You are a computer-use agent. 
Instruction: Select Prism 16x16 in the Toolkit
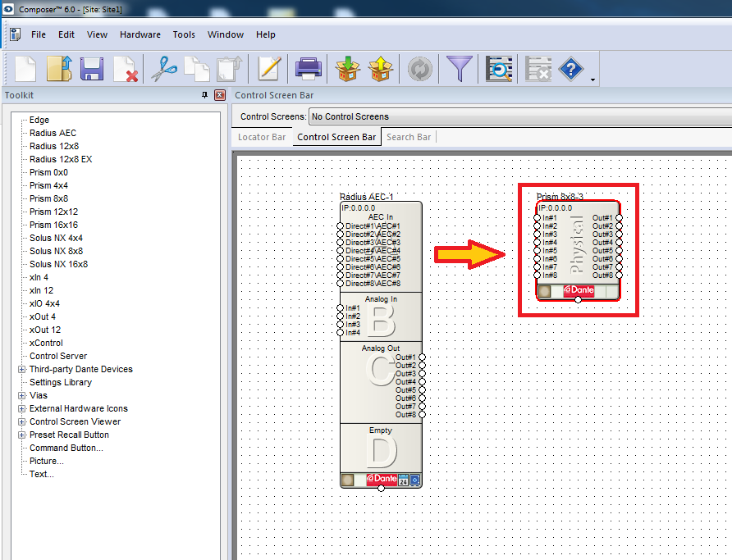pos(53,225)
